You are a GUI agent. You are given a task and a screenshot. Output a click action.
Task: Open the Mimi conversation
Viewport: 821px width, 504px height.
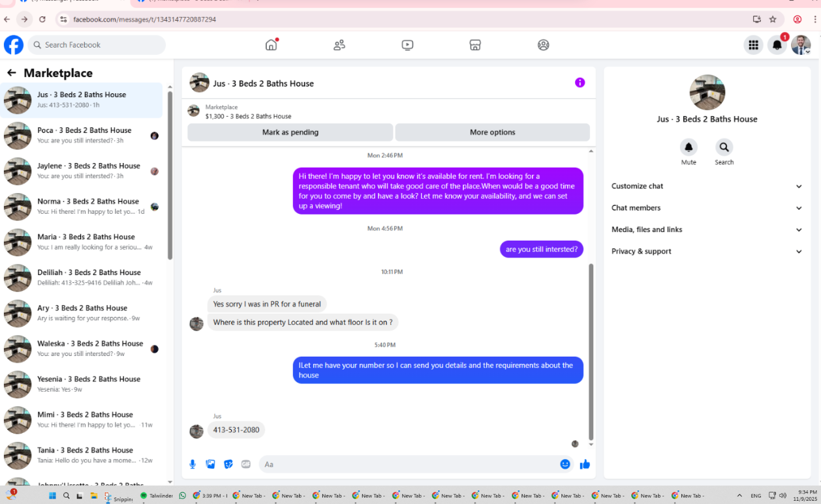[82, 420]
